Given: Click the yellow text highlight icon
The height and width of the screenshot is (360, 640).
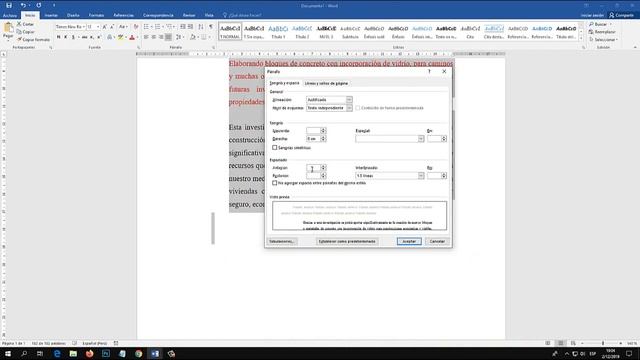Looking at the screenshot, I should tap(120, 37).
